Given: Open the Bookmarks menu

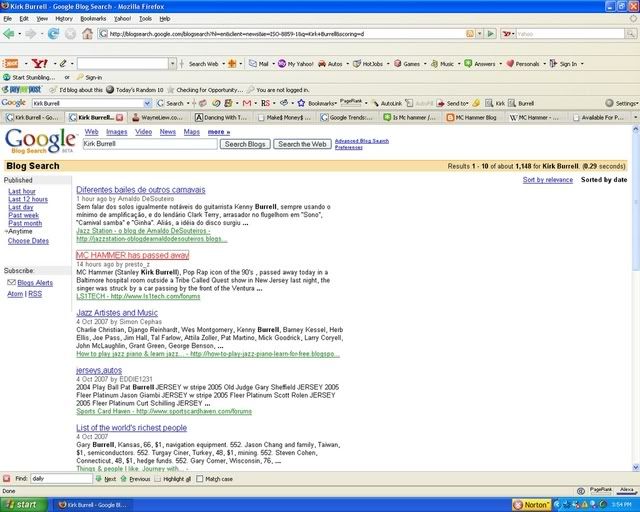Looking at the screenshot, I should click(93, 19).
